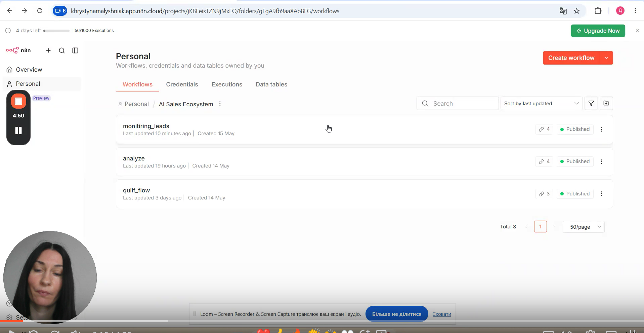This screenshot has height=333, width=644.
Task: Switch to the Credentials tab
Action: point(182,84)
